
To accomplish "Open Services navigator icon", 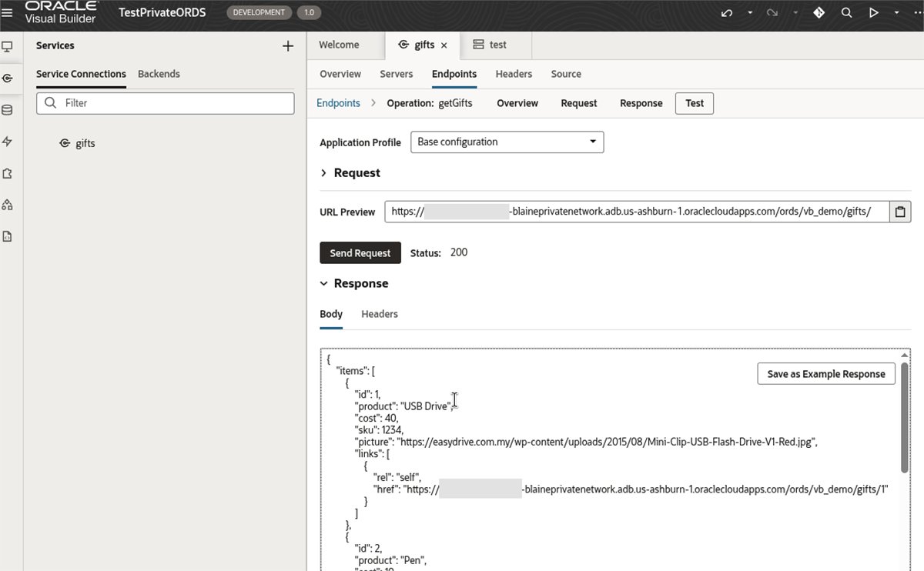I will click(x=8, y=78).
